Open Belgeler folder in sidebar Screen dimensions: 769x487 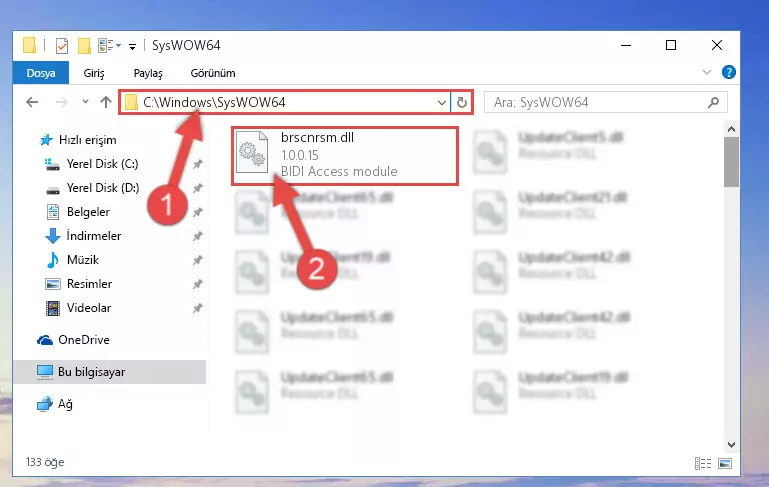(x=88, y=212)
